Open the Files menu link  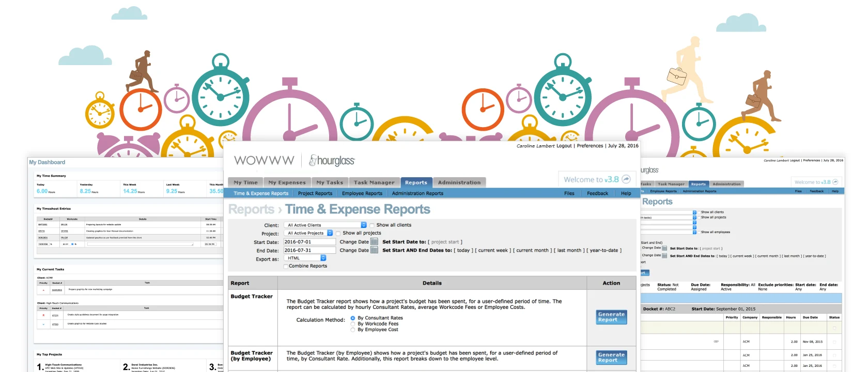[569, 193]
